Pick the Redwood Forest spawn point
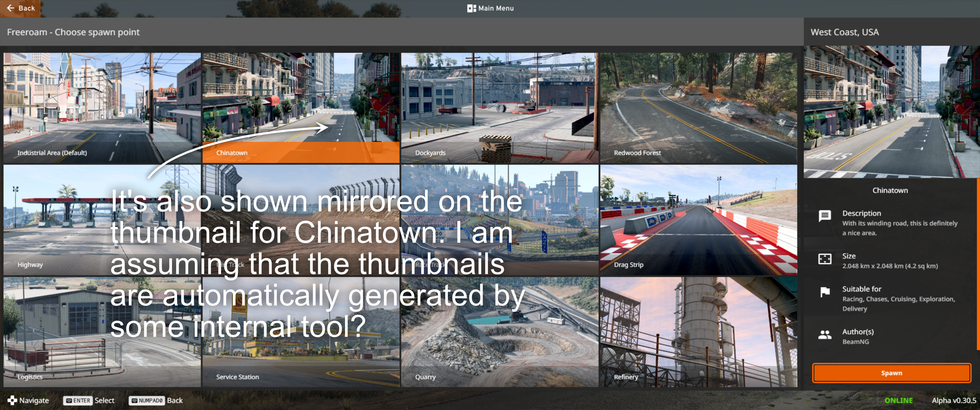This screenshot has width=980, height=410. tap(699, 108)
